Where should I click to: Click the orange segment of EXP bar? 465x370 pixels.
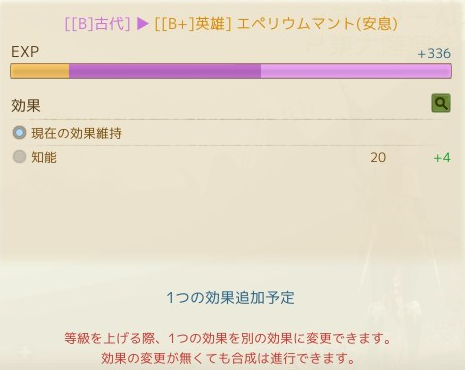coord(40,71)
